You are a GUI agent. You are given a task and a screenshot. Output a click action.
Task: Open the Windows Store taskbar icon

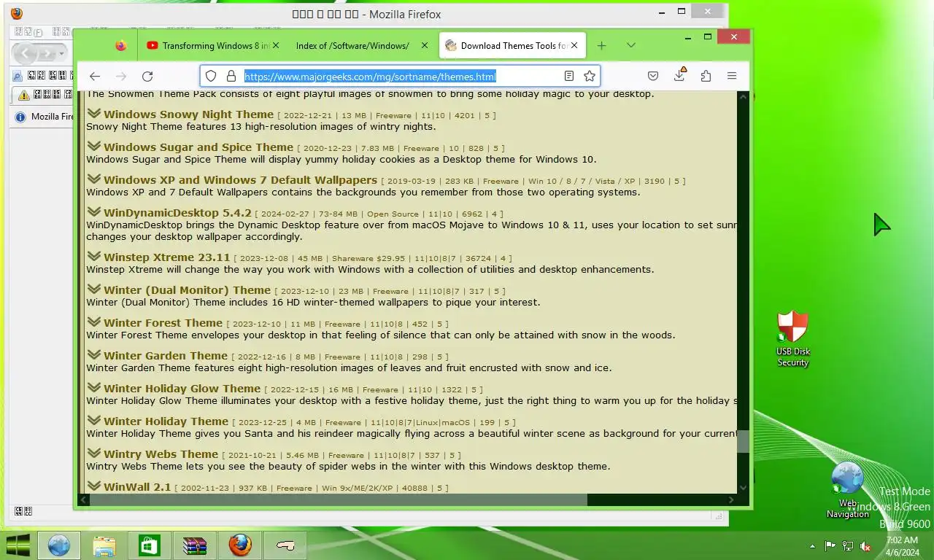150,545
